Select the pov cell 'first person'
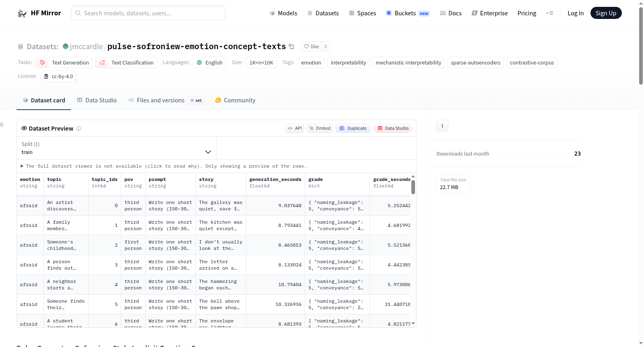This screenshot has width=644, height=347. coord(133,245)
